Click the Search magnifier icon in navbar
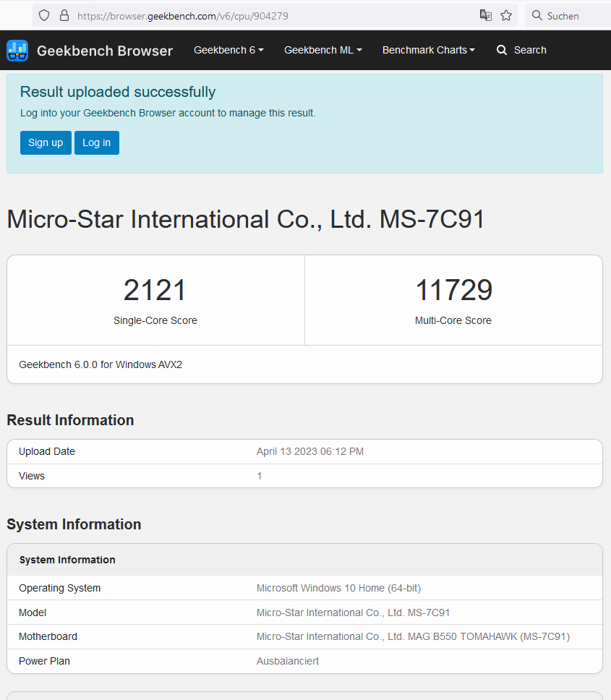The width and height of the screenshot is (611, 700). coord(502,50)
